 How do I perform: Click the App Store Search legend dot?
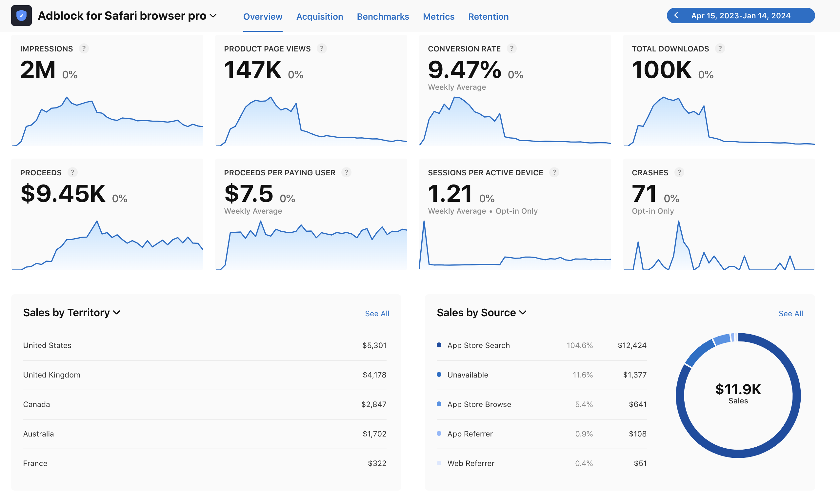pos(439,345)
